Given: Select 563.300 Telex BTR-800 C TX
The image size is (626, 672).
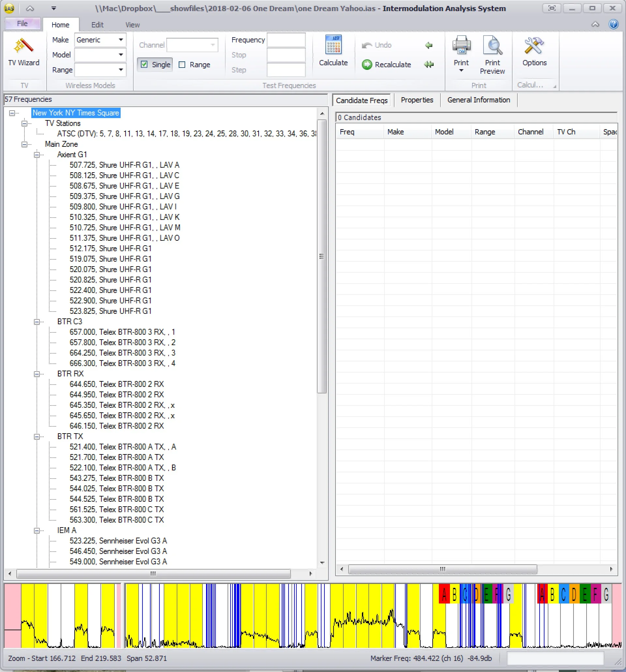Looking at the screenshot, I should tap(116, 520).
